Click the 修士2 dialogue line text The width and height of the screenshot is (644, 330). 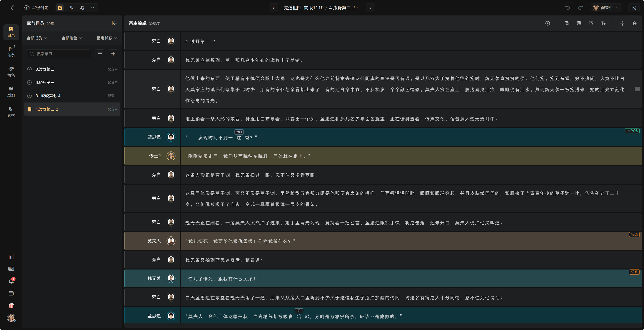pos(248,156)
